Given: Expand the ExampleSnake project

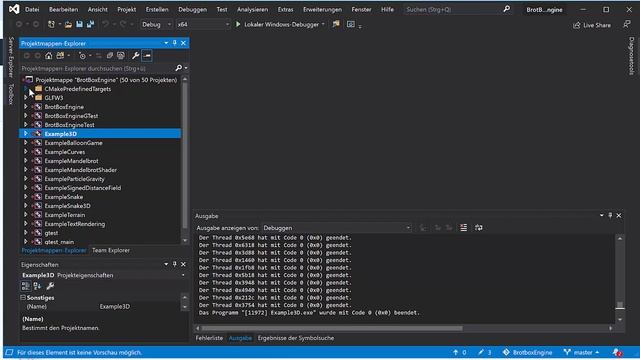Looking at the screenshot, I should click(x=26, y=196).
